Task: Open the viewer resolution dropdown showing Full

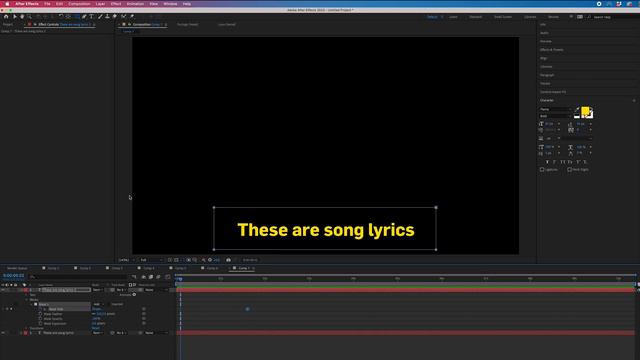Action: [151, 260]
